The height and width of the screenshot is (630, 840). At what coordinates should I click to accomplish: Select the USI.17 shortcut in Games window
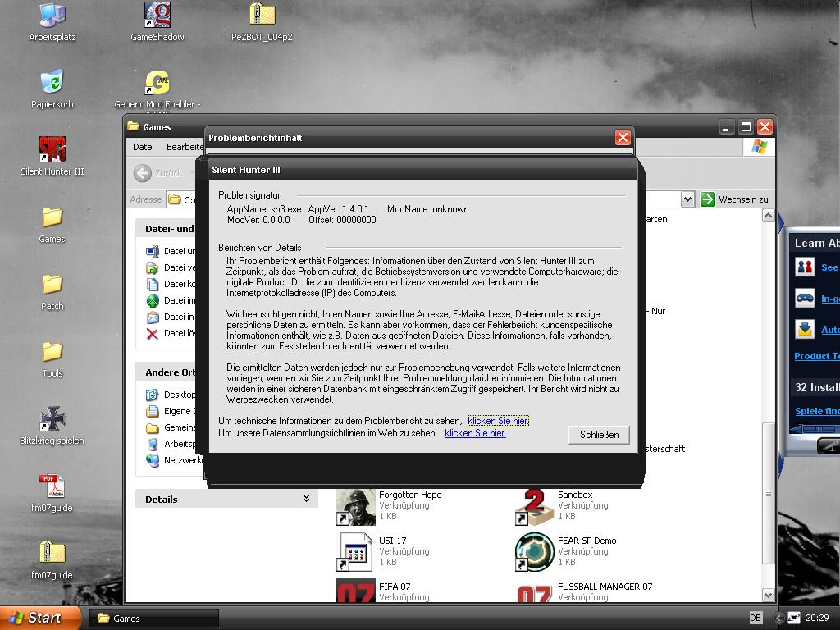point(354,552)
